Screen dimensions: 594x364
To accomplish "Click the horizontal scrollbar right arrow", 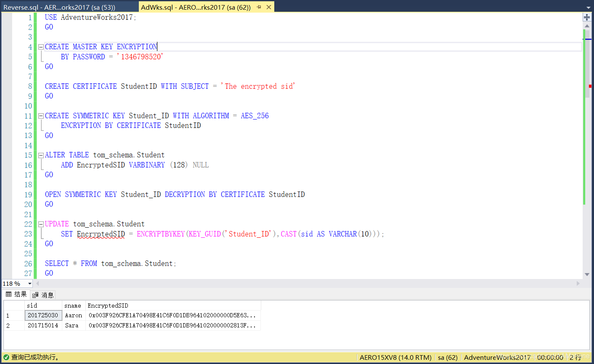I will point(578,284).
